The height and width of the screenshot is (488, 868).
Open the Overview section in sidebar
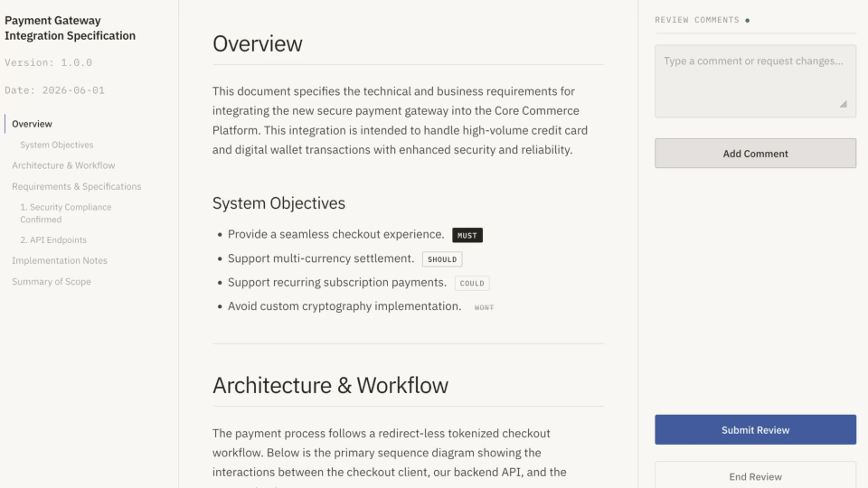(33, 124)
